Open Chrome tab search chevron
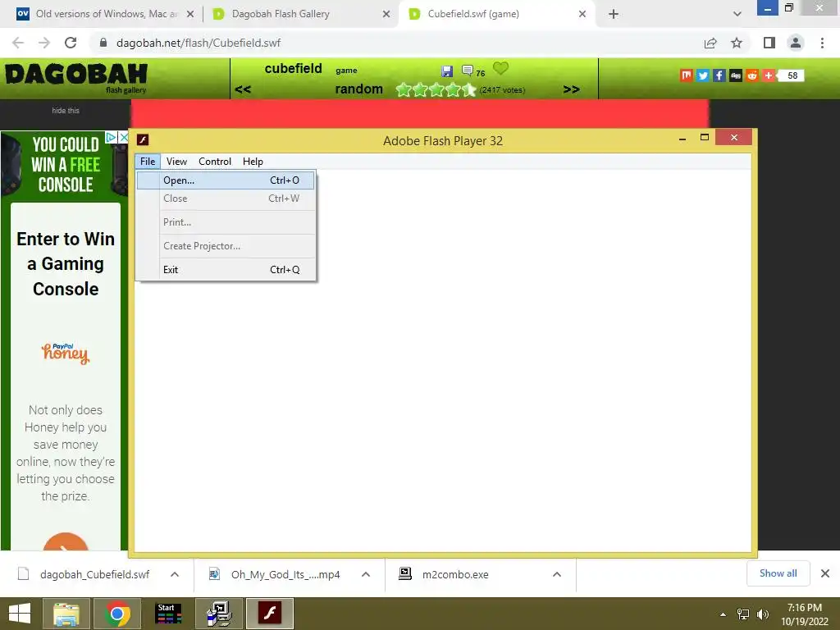The image size is (840, 630). [x=737, y=14]
